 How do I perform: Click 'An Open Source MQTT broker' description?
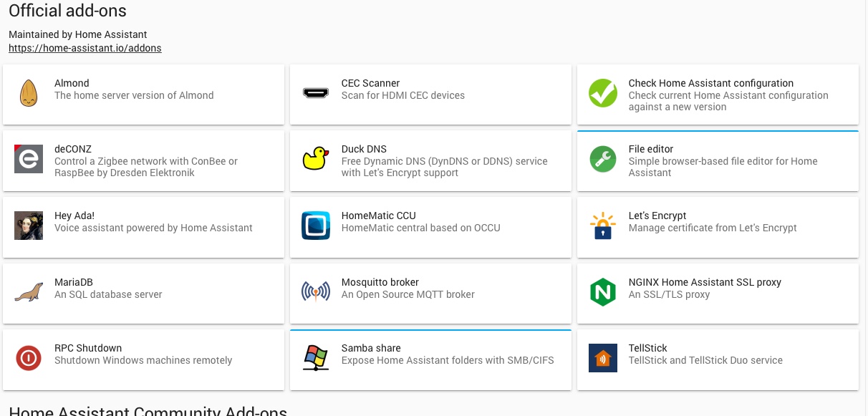coord(408,294)
